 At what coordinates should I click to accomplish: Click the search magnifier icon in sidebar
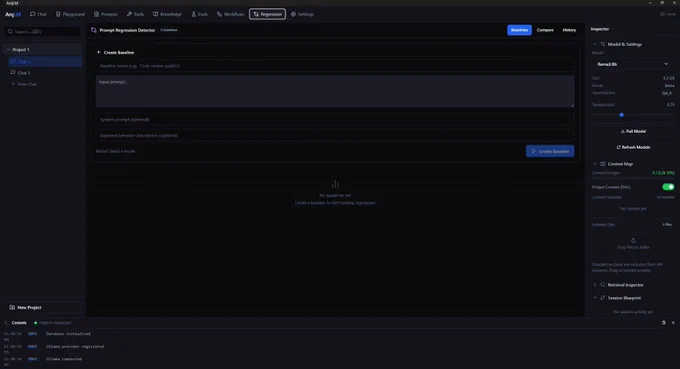[x=10, y=32]
